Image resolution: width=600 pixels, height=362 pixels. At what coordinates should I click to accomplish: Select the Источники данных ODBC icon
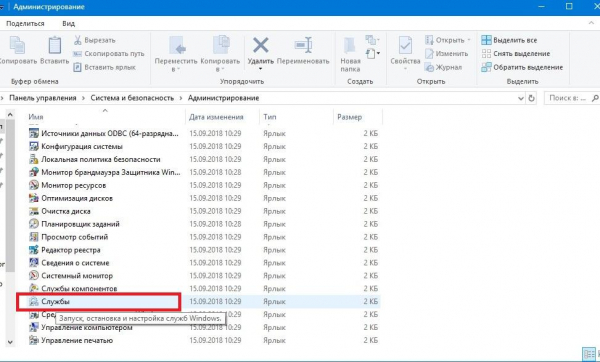34,133
